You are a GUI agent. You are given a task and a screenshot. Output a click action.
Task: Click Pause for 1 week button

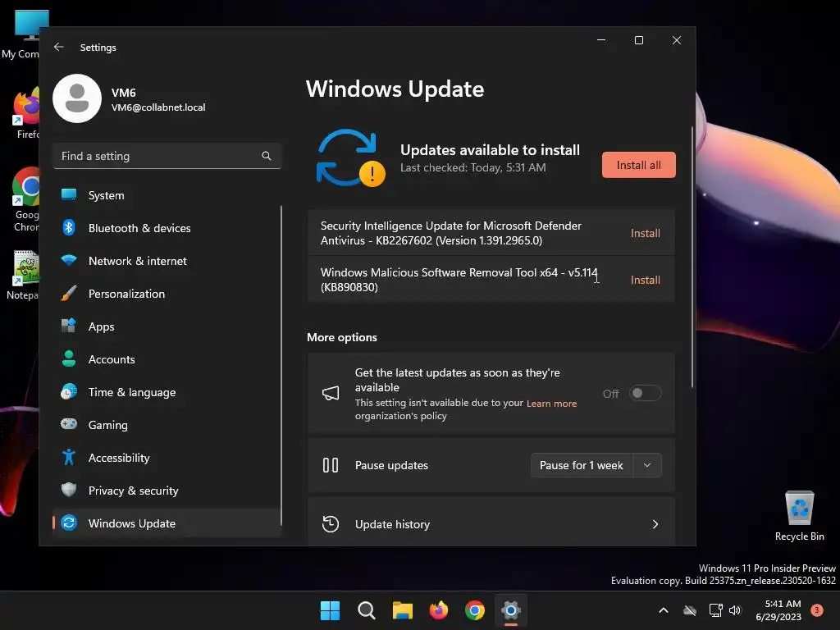click(x=582, y=465)
